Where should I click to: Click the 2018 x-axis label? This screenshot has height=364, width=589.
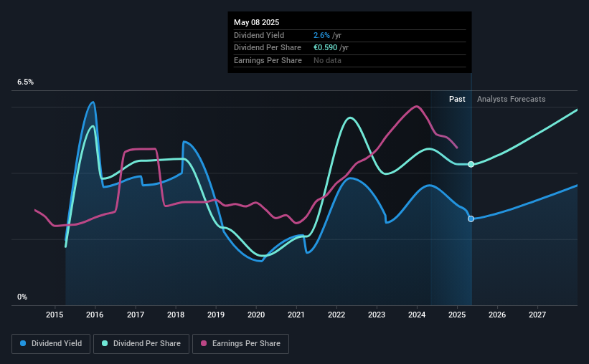(176, 315)
